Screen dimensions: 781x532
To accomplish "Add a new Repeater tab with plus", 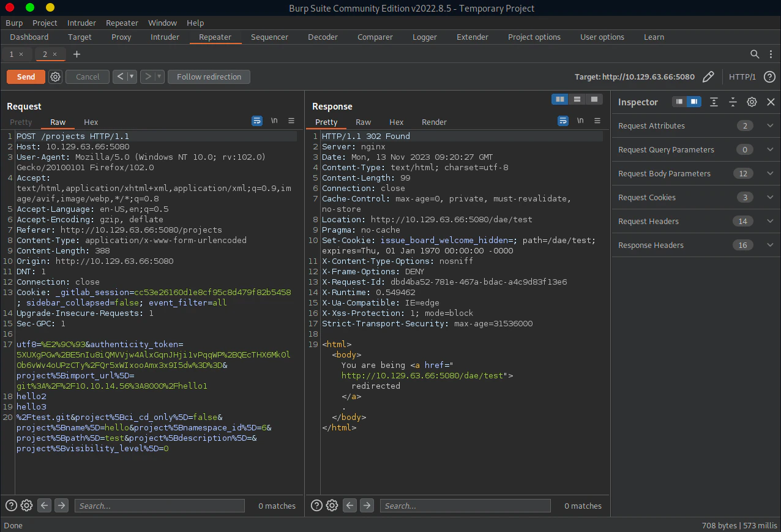I will click(77, 54).
